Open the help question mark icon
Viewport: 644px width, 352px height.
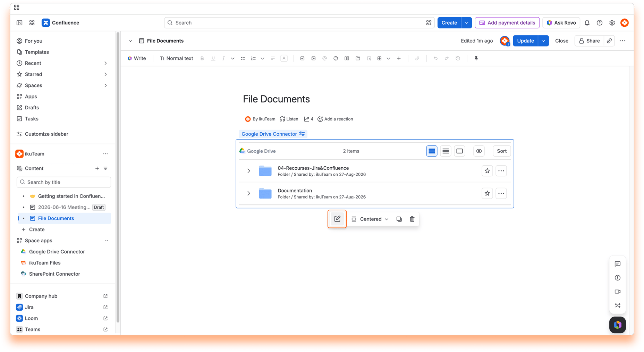[599, 23]
